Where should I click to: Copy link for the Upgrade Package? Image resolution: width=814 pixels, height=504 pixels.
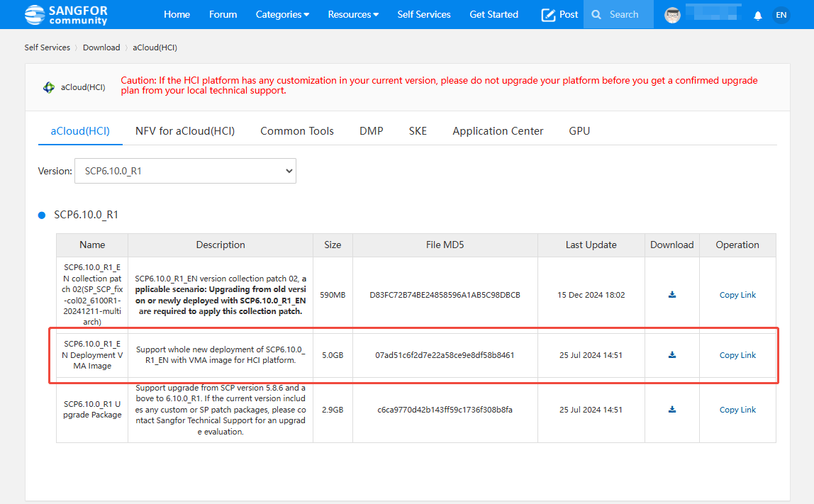pos(737,410)
